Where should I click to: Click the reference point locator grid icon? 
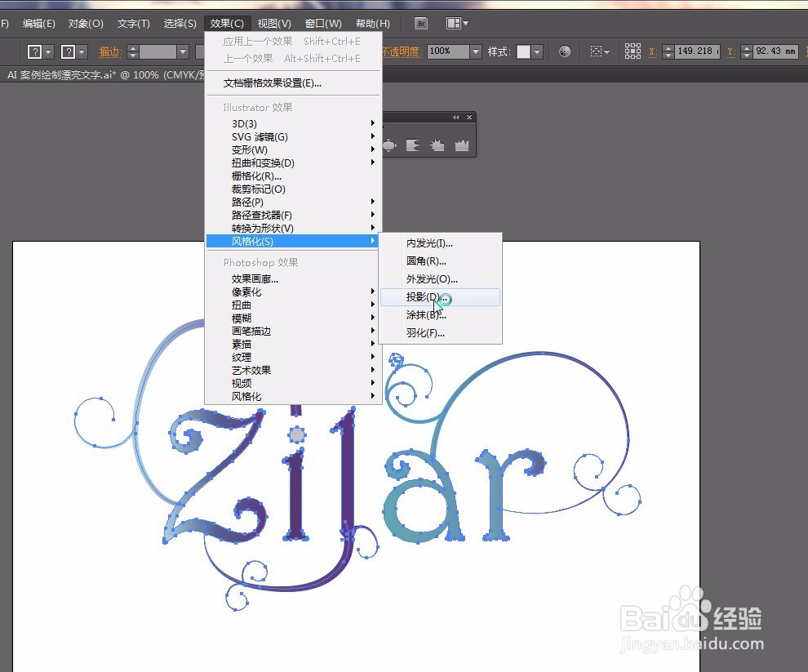click(633, 51)
